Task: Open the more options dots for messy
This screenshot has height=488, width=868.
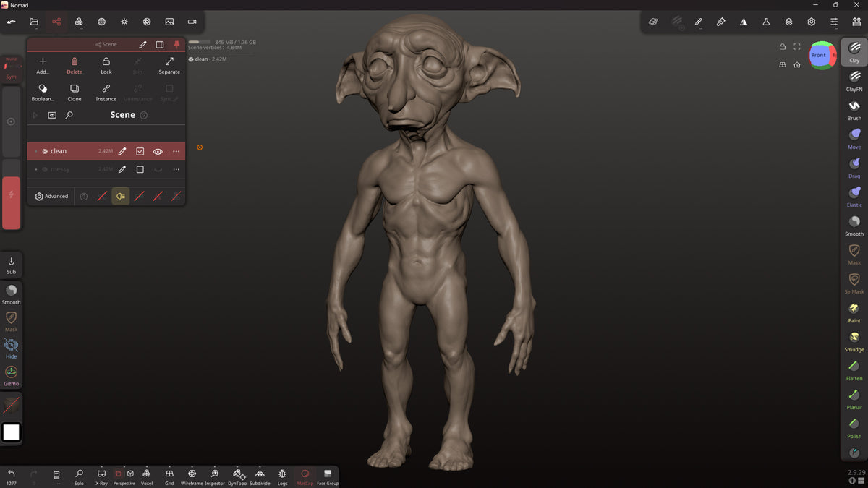Action: (176, 169)
